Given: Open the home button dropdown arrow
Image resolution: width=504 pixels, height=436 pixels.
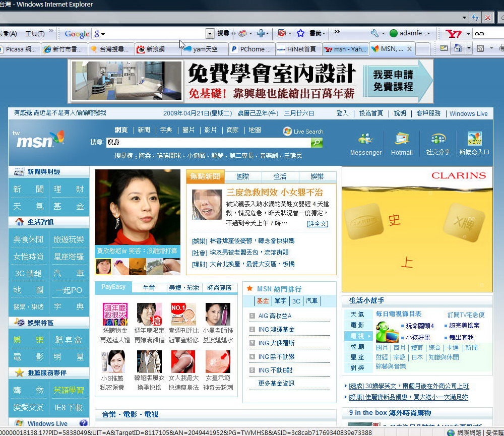Looking at the screenshot, I should point(469,48).
